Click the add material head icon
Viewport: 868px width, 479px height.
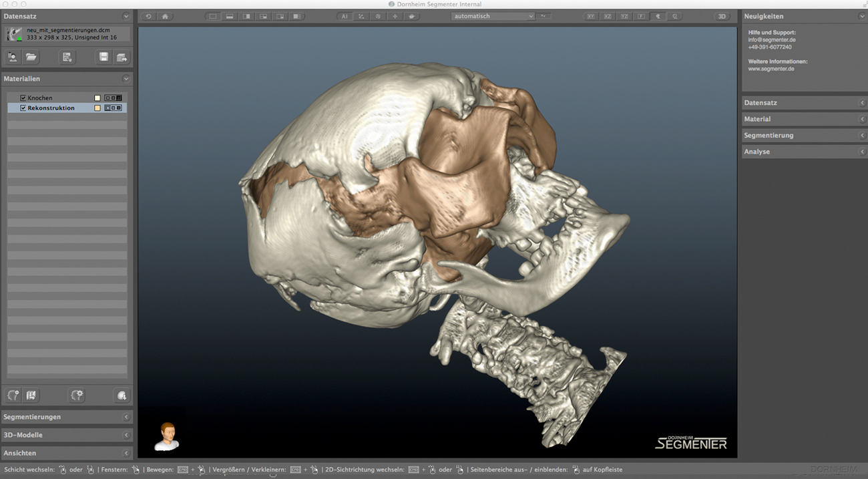[x=13, y=395]
